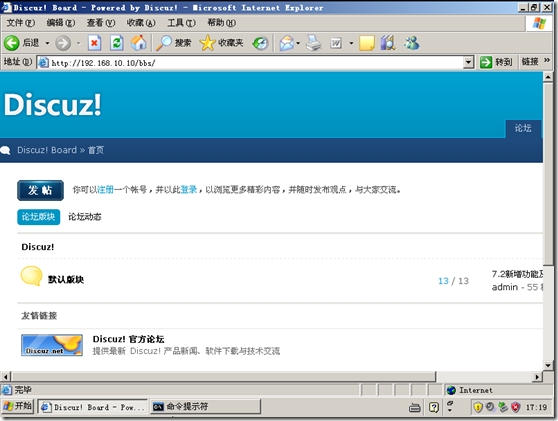
Task: Click the Discuz! logo in header
Action: pos(53,105)
